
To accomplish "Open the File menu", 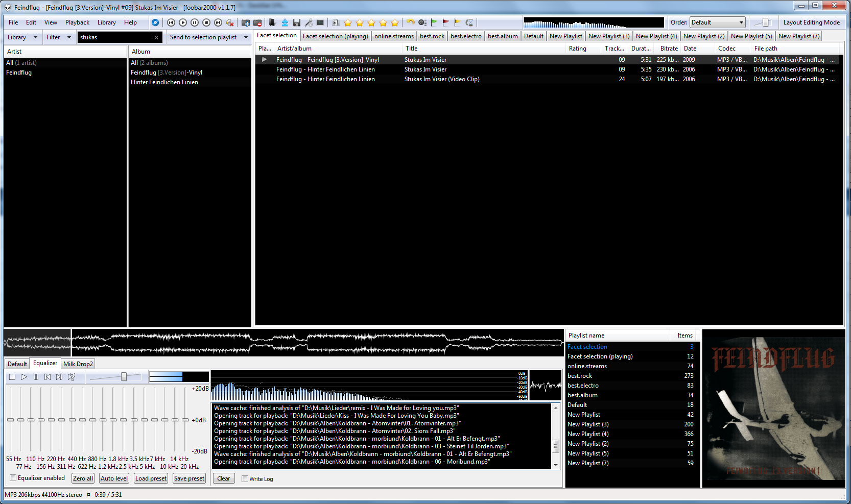I will tap(13, 22).
